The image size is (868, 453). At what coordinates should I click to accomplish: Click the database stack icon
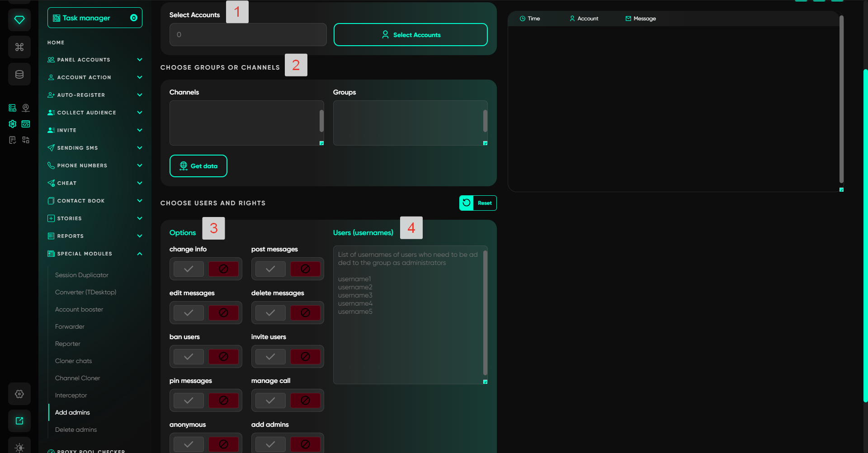[x=19, y=75]
